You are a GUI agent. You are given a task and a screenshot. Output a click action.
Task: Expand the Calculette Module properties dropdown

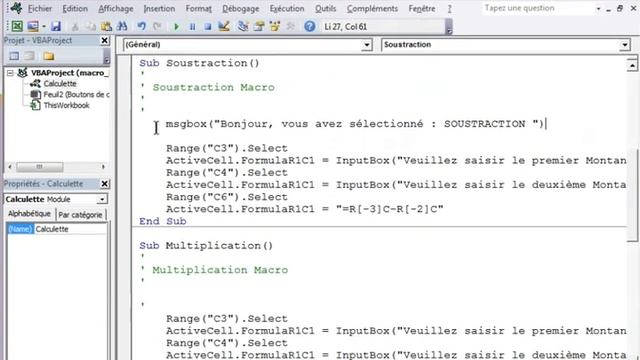[102, 199]
